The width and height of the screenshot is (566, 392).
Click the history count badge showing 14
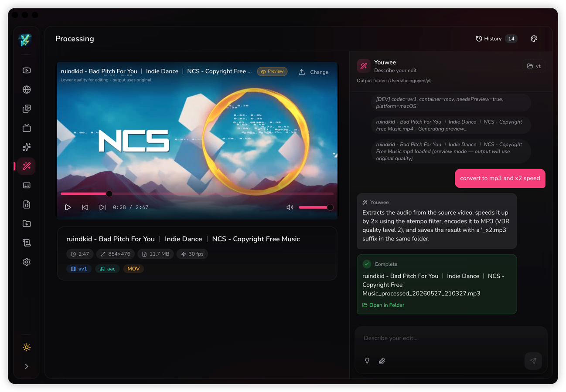click(511, 39)
